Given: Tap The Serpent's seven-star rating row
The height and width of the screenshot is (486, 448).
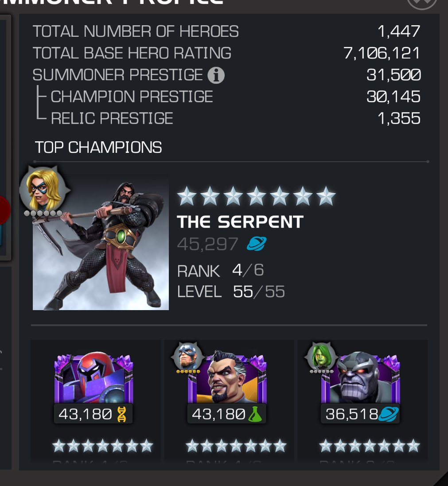Looking at the screenshot, I should coord(257,196).
